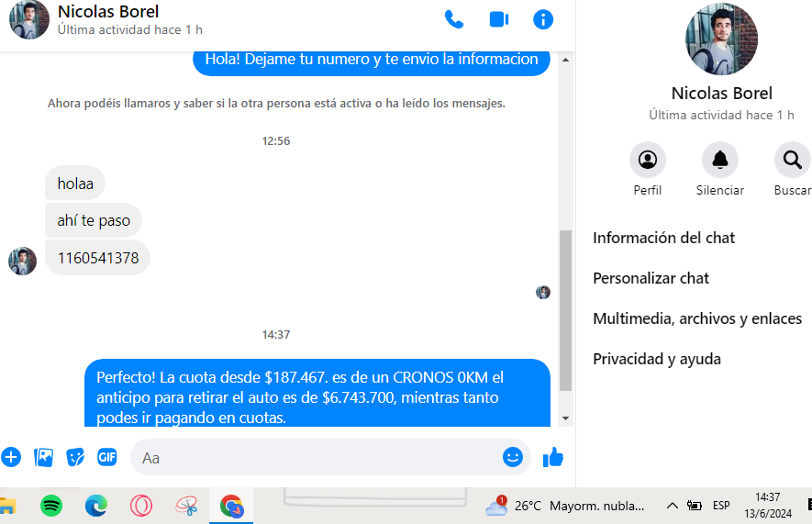
Task: Send a thumbs-up like
Action: tap(553, 457)
